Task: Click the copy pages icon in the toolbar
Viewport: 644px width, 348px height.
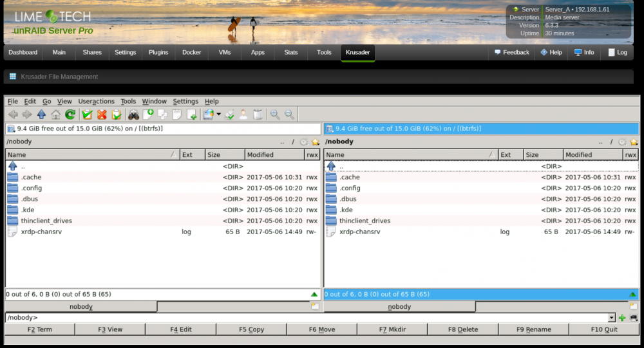Action: pos(163,114)
